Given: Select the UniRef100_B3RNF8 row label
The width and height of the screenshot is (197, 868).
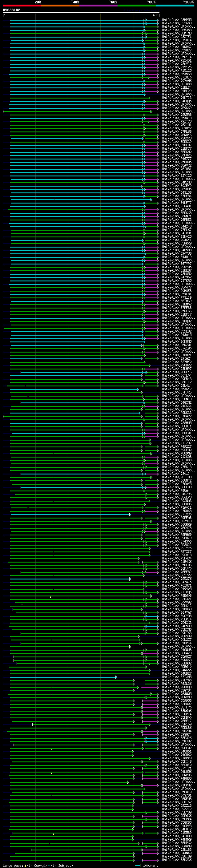Looking at the screenshot, I should coord(177,399).
